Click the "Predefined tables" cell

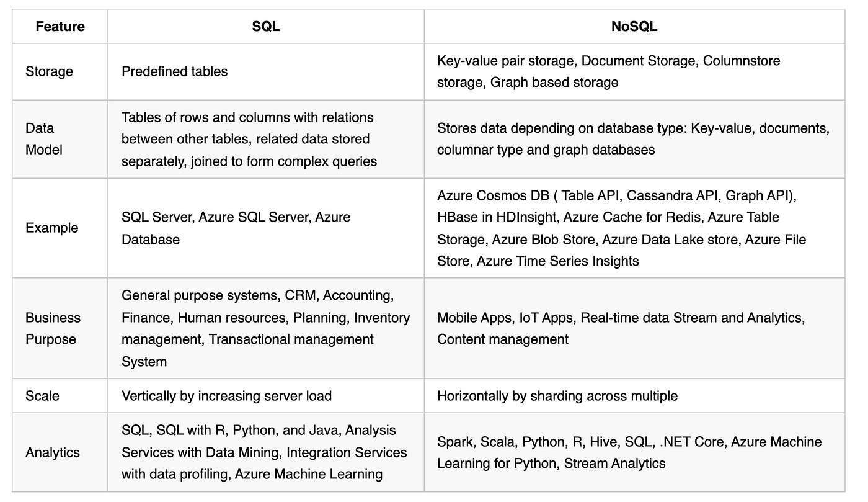[175, 71]
